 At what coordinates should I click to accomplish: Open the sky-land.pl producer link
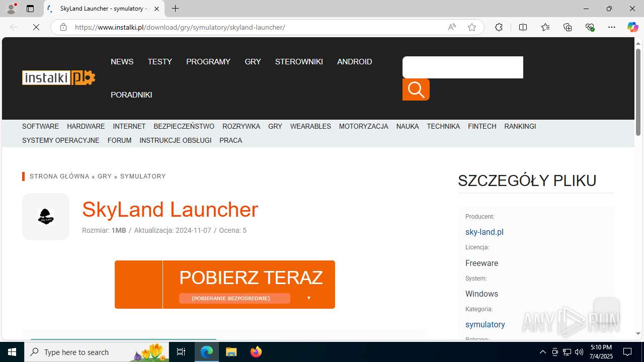[485, 232]
